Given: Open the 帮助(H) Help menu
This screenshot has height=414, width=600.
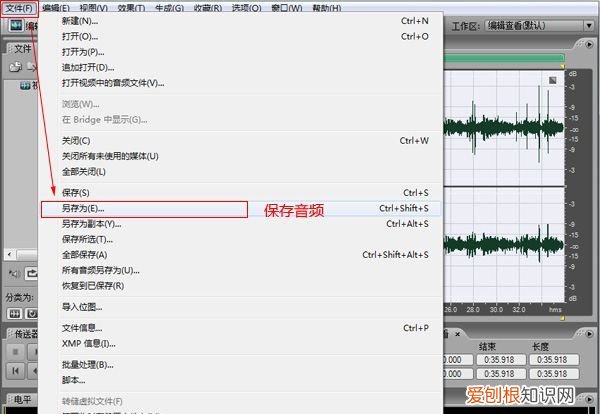Looking at the screenshot, I should tap(326, 8).
